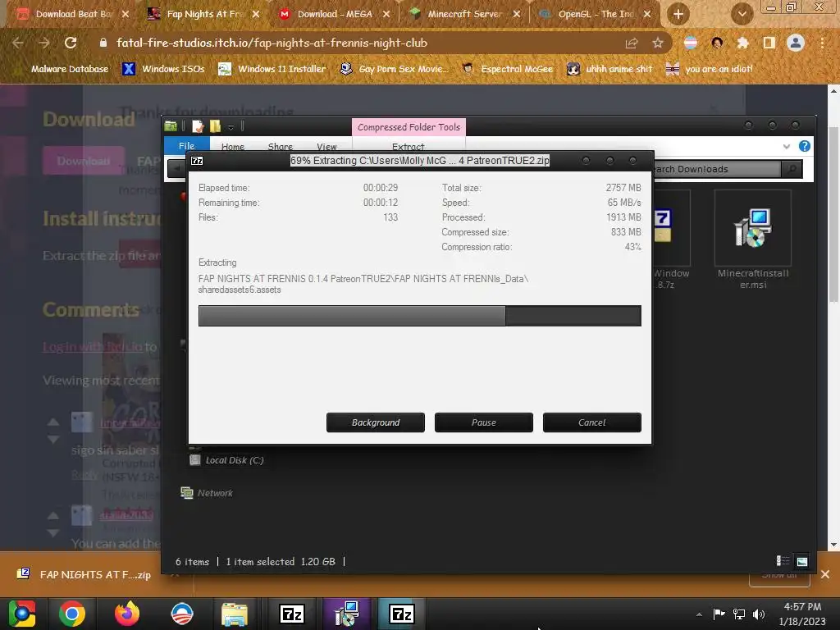
Task: Switch to Download - MEGA tab
Action: point(335,14)
